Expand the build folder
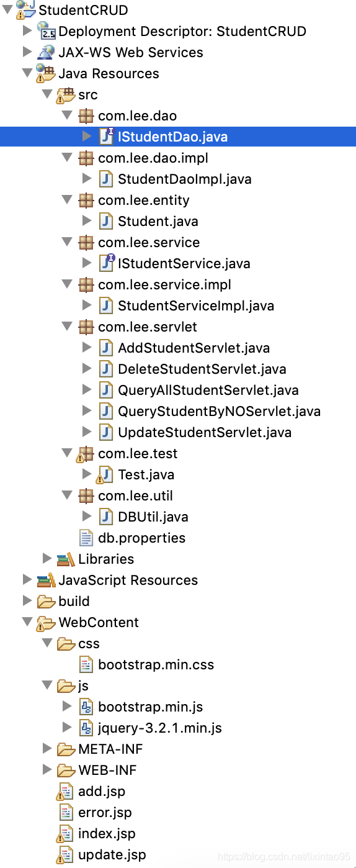Image resolution: width=356 pixels, height=868 pixels. click(x=27, y=601)
